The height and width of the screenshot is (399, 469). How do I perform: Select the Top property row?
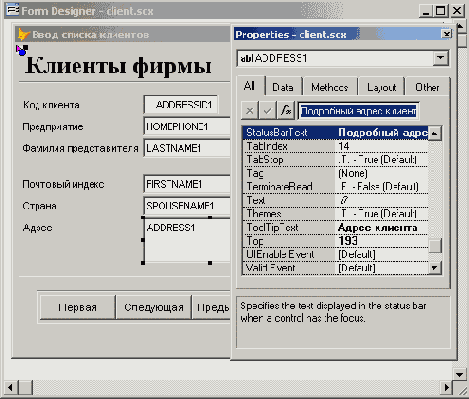[x=335, y=241]
